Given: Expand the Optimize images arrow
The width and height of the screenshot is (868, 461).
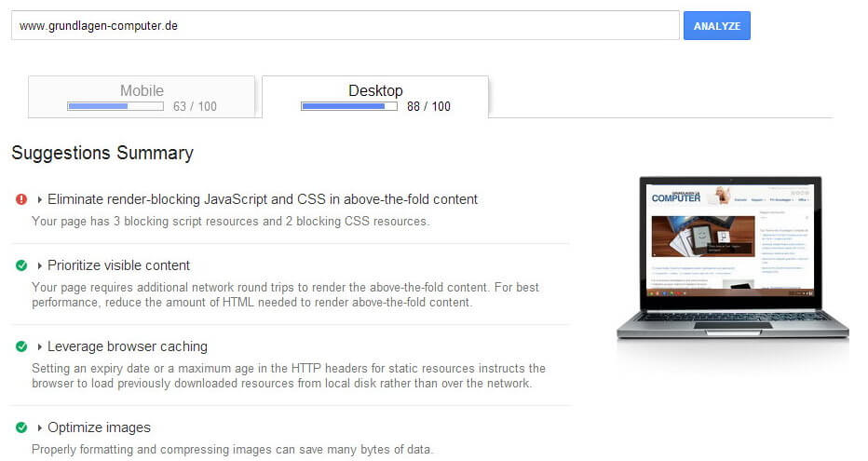Looking at the screenshot, I should (39, 427).
